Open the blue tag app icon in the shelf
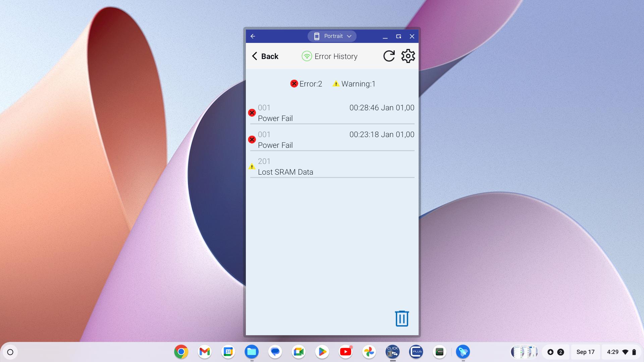The height and width of the screenshot is (362, 644). tap(463, 352)
